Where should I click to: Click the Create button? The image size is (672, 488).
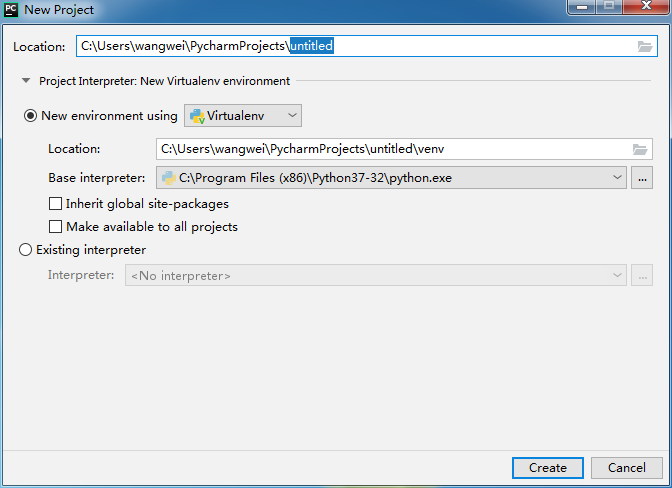548,468
